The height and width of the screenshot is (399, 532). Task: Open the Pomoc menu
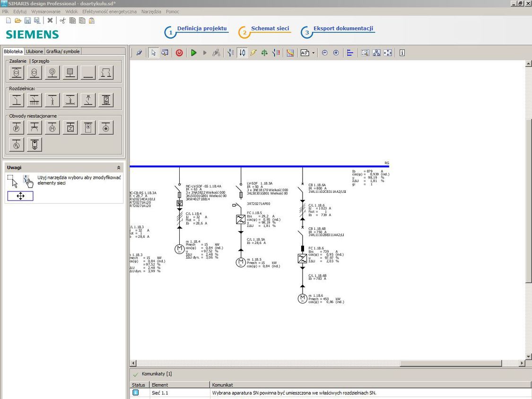click(x=172, y=11)
